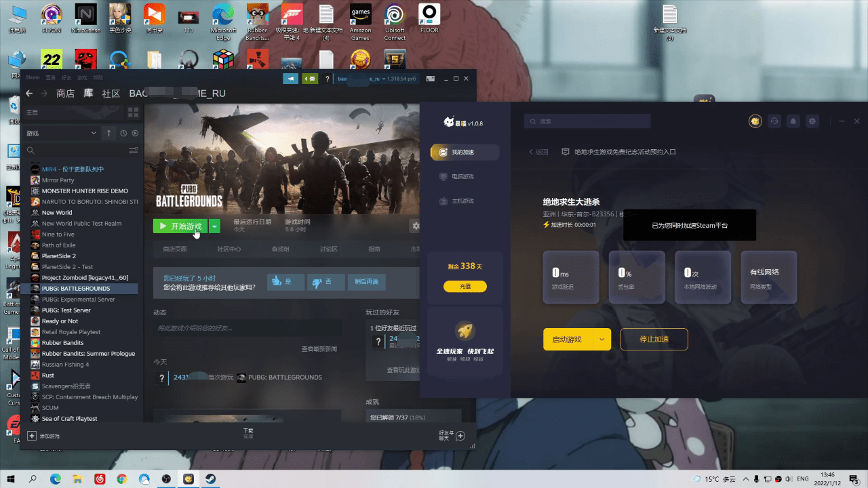This screenshot has height=488, width=868.
Task: Expand the chevron beside 启动游戏
Action: [601, 340]
